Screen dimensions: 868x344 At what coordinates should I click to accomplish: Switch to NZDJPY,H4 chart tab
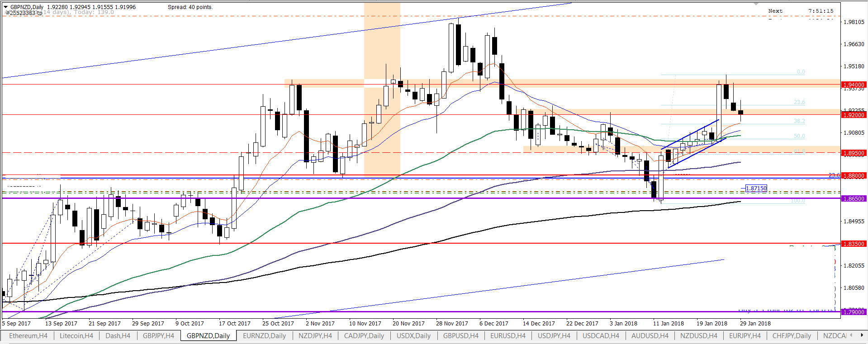point(315,336)
